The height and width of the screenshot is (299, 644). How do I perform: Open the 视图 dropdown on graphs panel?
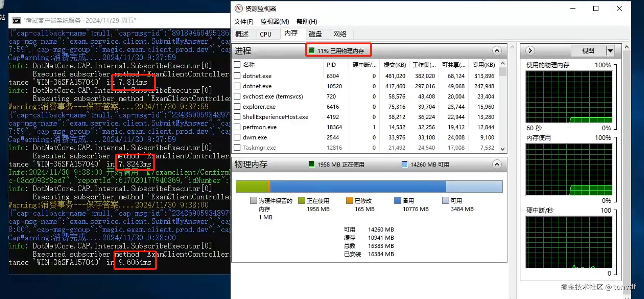click(x=610, y=50)
